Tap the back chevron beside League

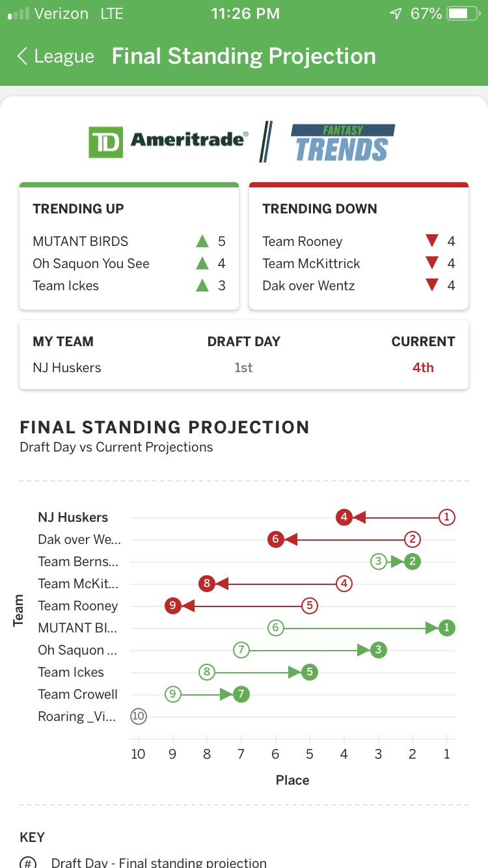click(x=22, y=56)
